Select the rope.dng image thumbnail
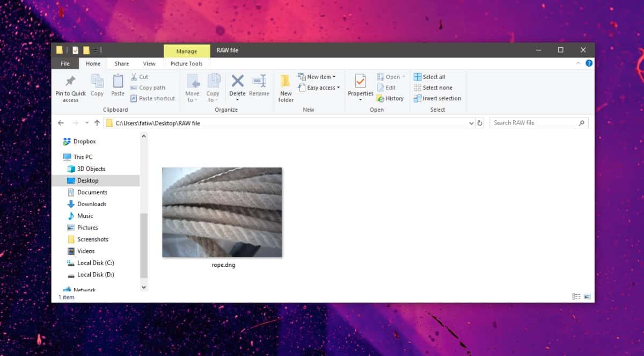 pos(222,212)
